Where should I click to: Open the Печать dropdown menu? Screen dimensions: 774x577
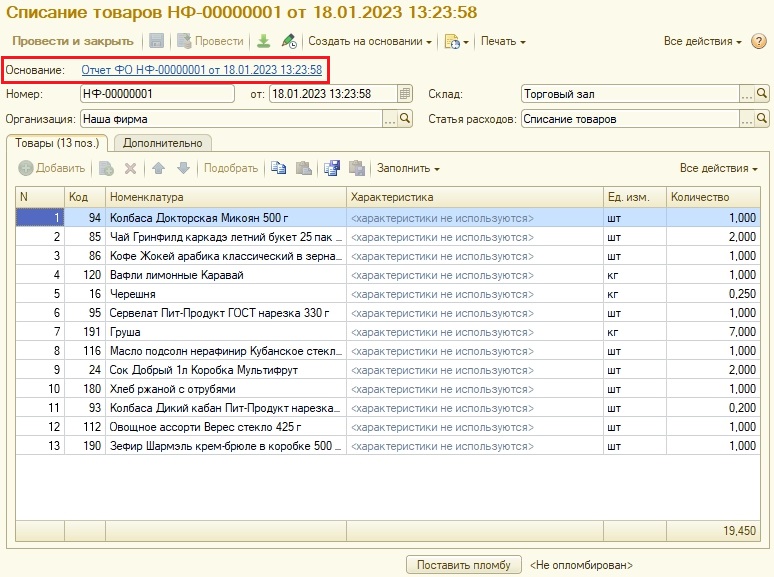coord(503,41)
